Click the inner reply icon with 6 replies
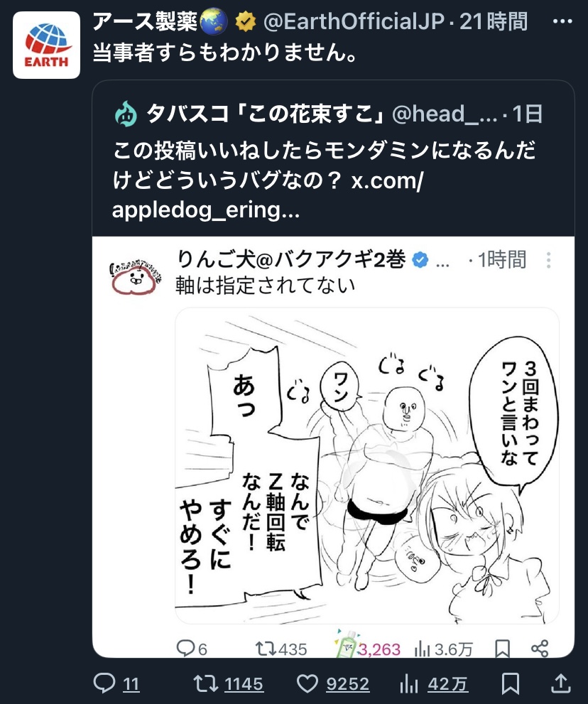Viewport: 588px width, 704px height. [x=185, y=649]
